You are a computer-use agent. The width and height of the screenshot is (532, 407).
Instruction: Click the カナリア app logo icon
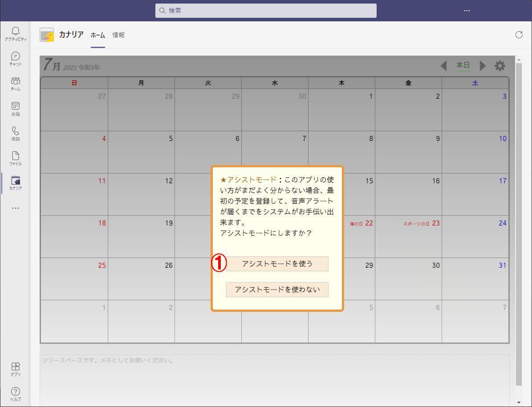coord(47,35)
